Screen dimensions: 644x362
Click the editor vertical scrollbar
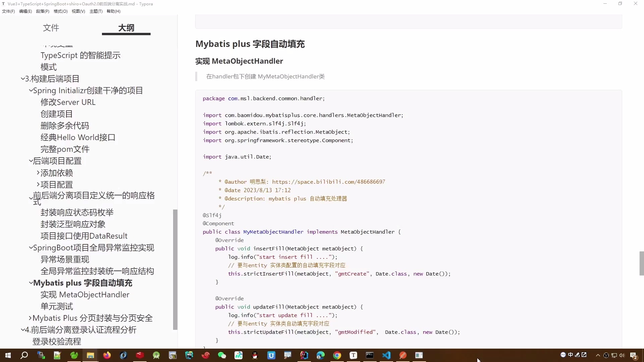click(x=641, y=263)
